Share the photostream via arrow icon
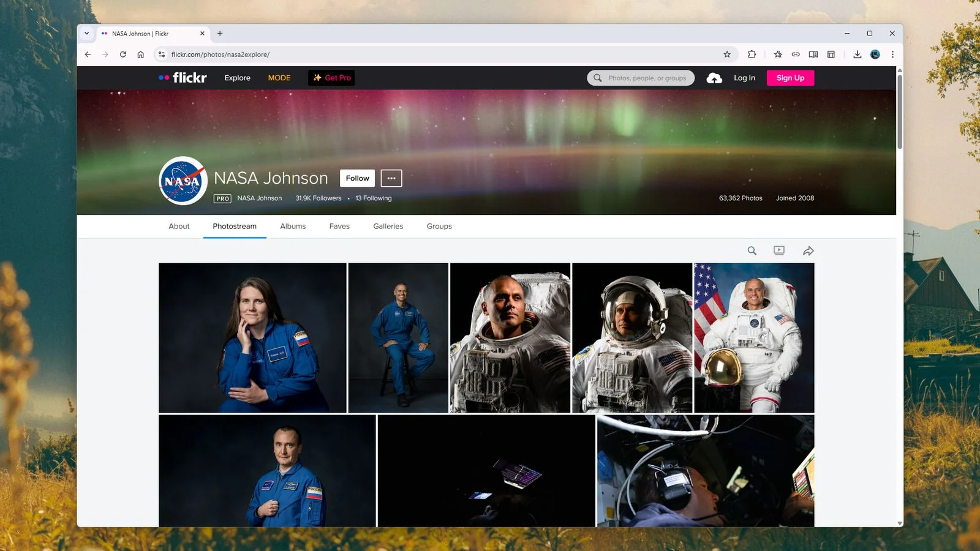This screenshot has height=551, width=980. tap(809, 250)
